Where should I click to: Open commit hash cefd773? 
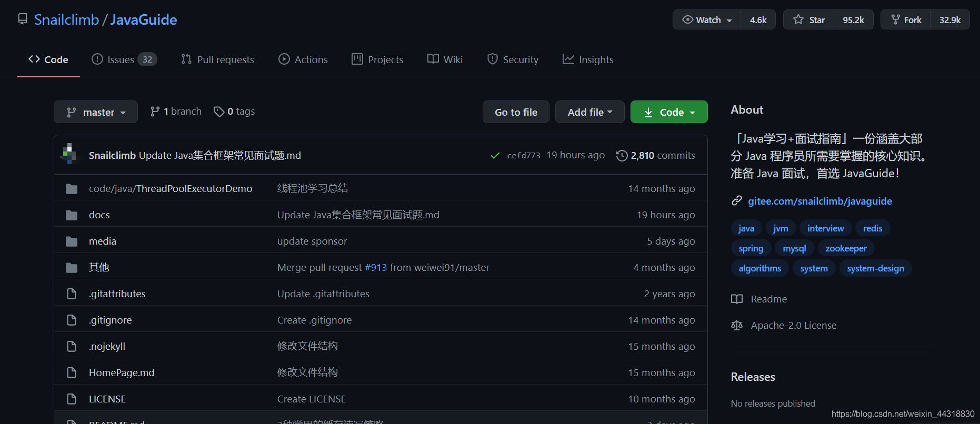pyautogui.click(x=524, y=156)
